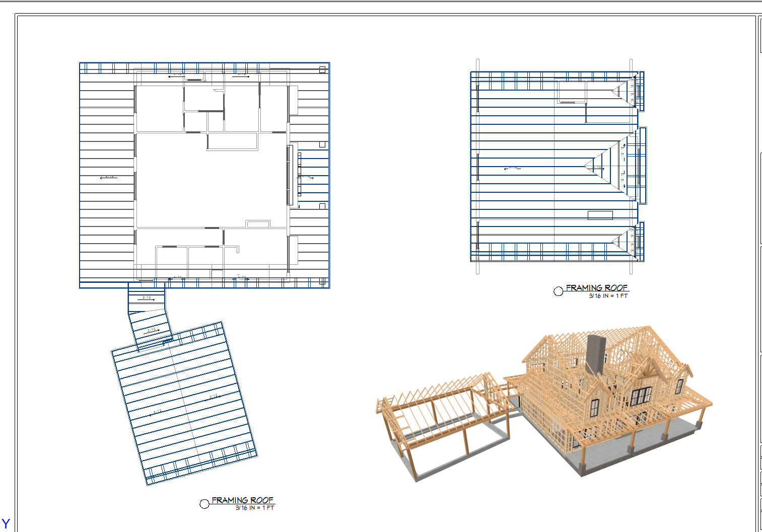
Task: Click the callout circle beside right FRAMING ROOF label
Action: pos(558,291)
